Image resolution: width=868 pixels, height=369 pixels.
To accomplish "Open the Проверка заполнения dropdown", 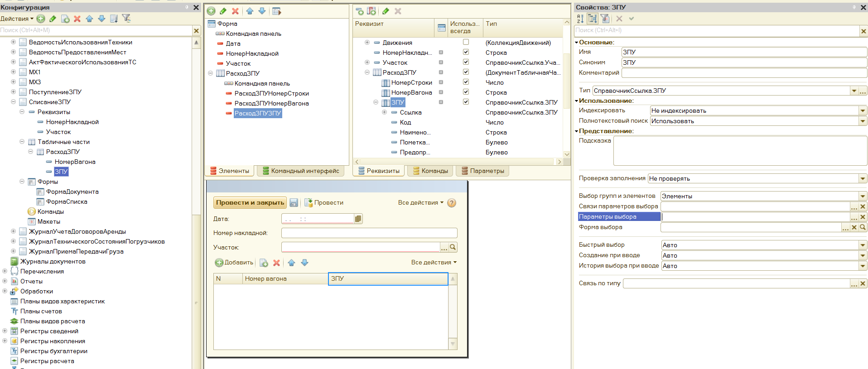I will pos(863,179).
